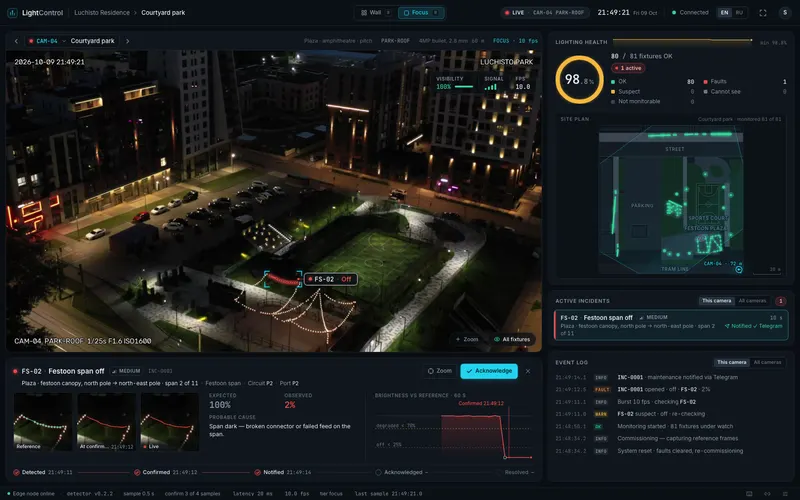
Task: Switch to Wall view
Action: pyautogui.click(x=376, y=13)
